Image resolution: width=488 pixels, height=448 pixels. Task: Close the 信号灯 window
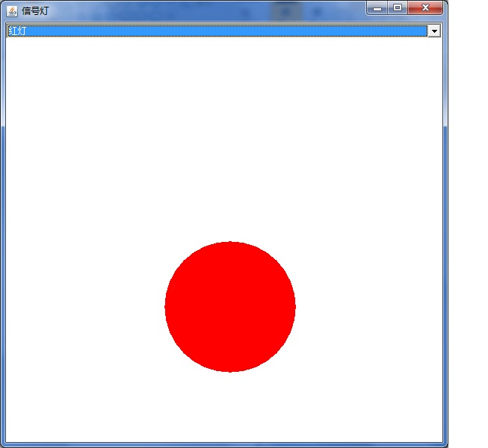click(x=425, y=8)
